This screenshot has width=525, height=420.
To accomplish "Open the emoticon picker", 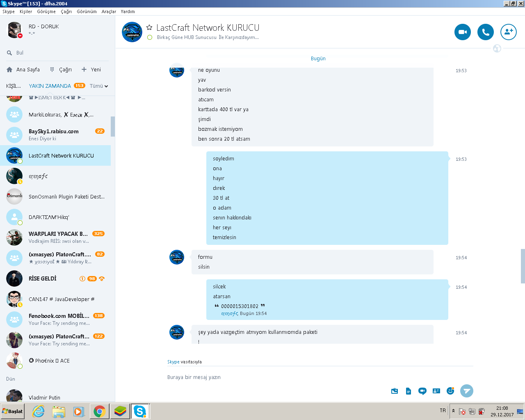I will pos(450,391).
